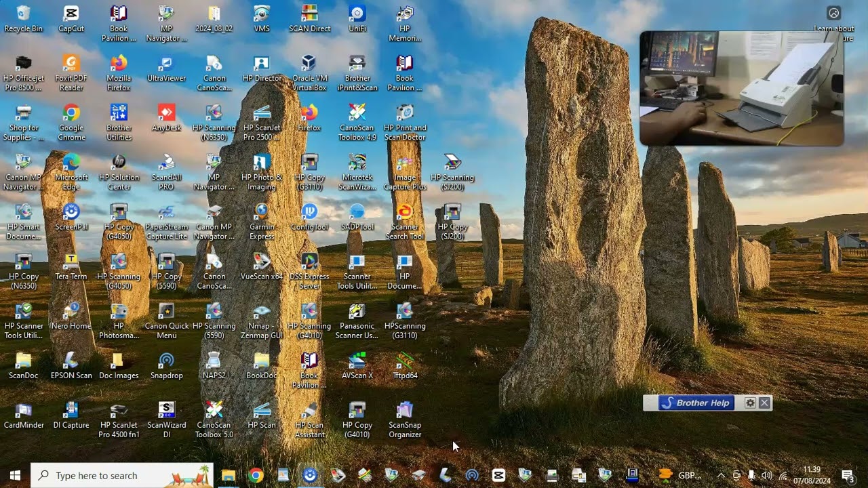This screenshot has height=488, width=868.
Task: Open the Canon Quick Menu shortcut
Action: 167,321
